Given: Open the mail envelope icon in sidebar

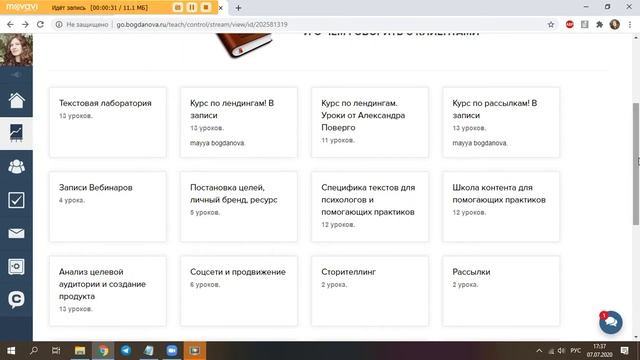Looking at the screenshot, I should (x=16, y=233).
